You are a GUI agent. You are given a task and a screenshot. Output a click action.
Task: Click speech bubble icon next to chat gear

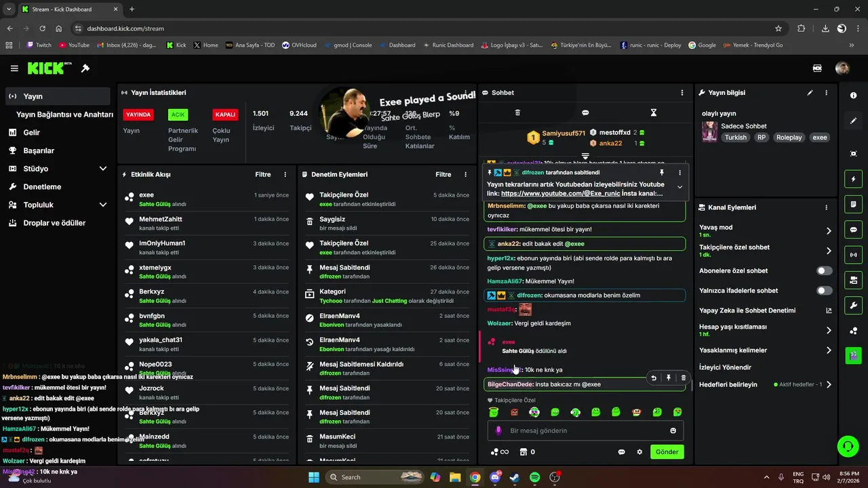click(621, 452)
